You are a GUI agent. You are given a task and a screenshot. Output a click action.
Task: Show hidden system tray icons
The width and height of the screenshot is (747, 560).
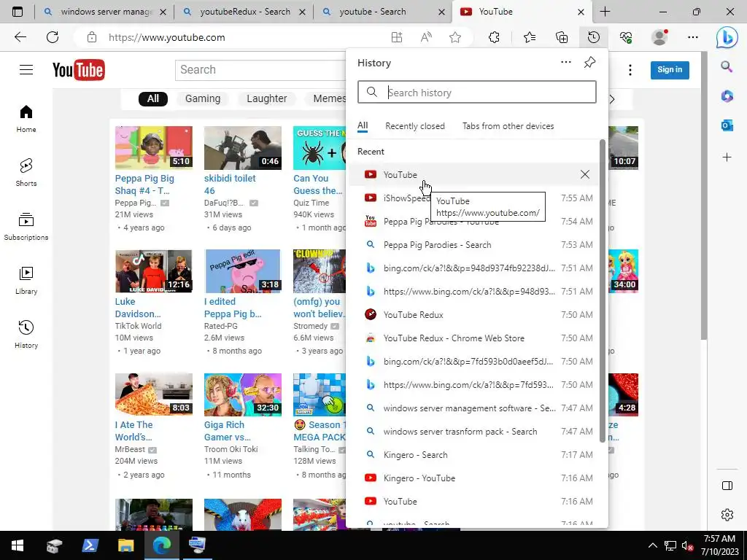click(x=653, y=545)
